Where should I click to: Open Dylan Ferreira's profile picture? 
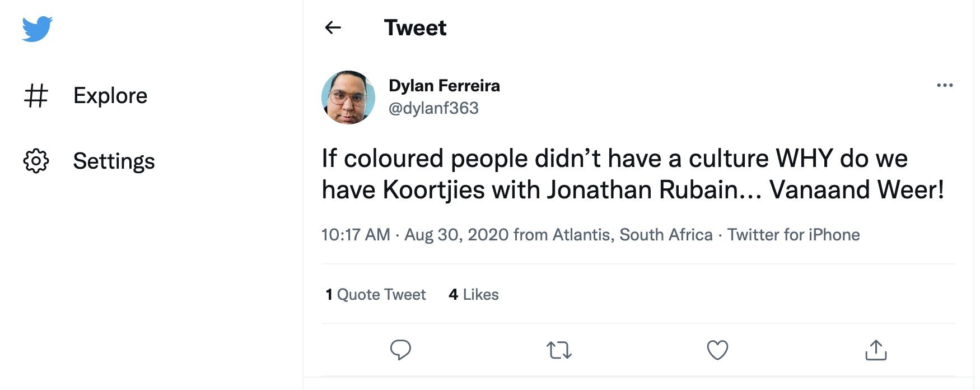(348, 97)
